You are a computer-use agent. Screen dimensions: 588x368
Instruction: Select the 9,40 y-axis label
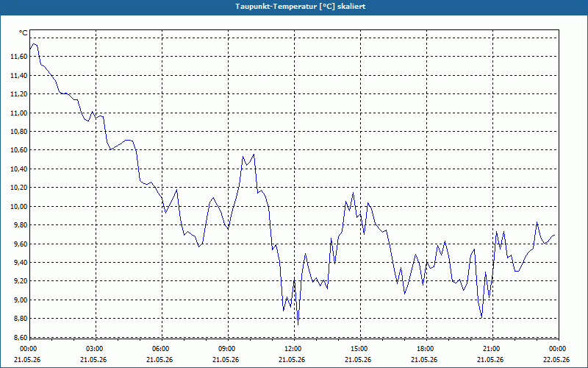[21, 263]
